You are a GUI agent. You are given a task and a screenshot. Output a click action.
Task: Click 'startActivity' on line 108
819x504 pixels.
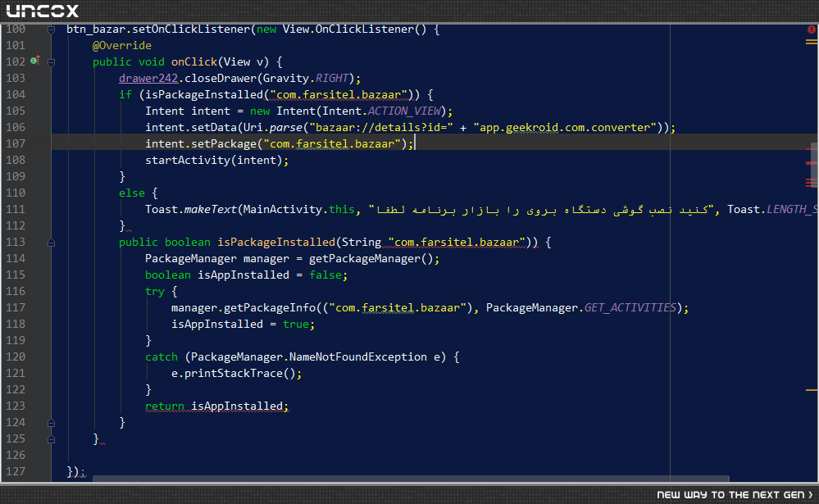[x=188, y=160]
